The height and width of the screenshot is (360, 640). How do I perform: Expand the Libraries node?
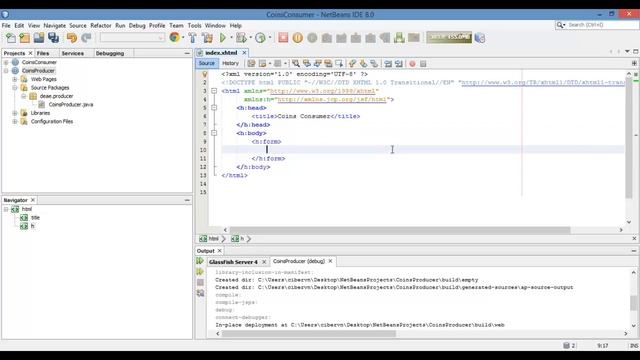(15, 113)
